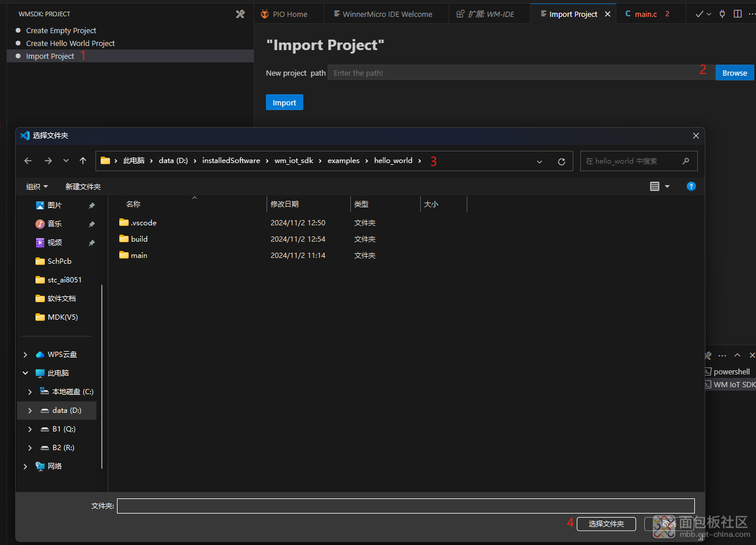Close the Import Project tab

(608, 14)
